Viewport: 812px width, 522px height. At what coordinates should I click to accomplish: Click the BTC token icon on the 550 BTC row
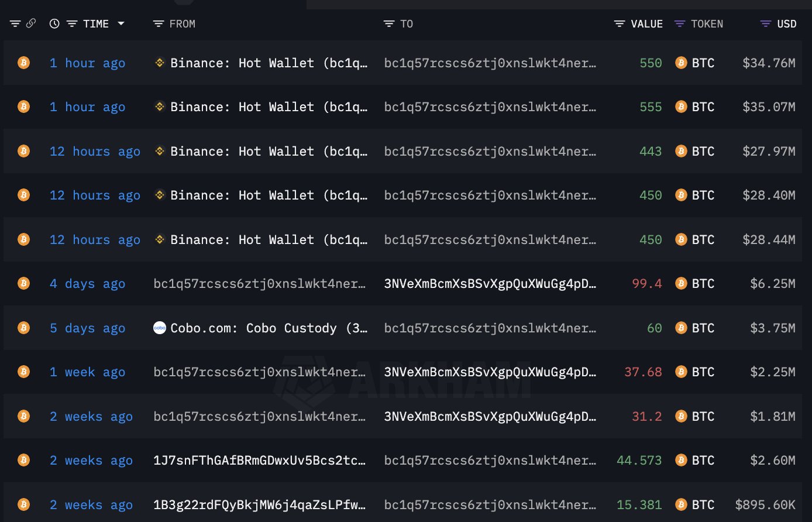681,63
